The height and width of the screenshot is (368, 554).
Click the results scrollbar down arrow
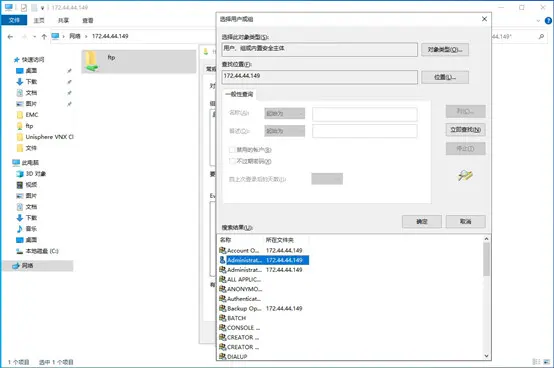click(x=486, y=356)
